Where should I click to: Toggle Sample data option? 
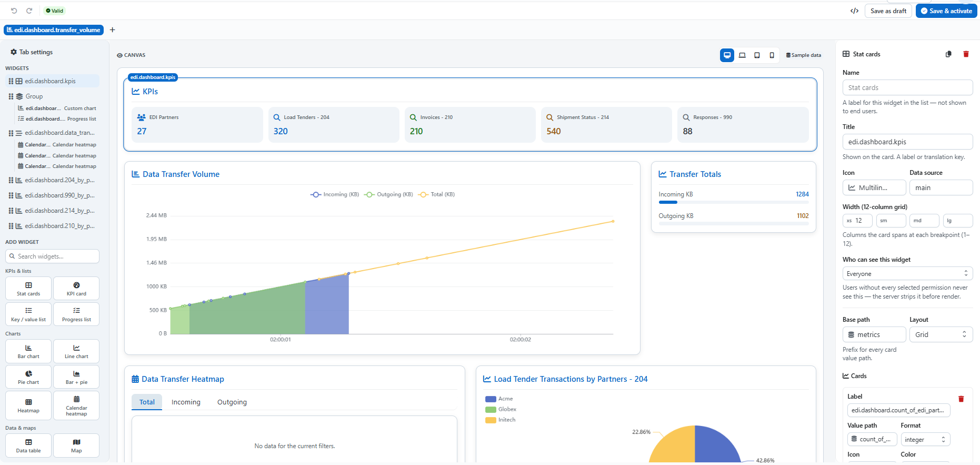(x=803, y=55)
